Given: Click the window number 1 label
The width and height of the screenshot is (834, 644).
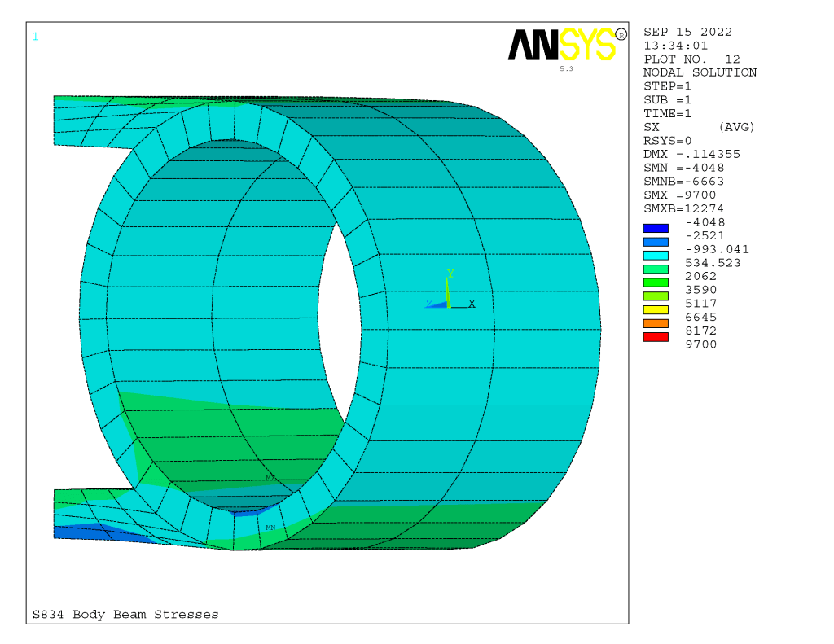Looking at the screenshot, I should 35,36.
